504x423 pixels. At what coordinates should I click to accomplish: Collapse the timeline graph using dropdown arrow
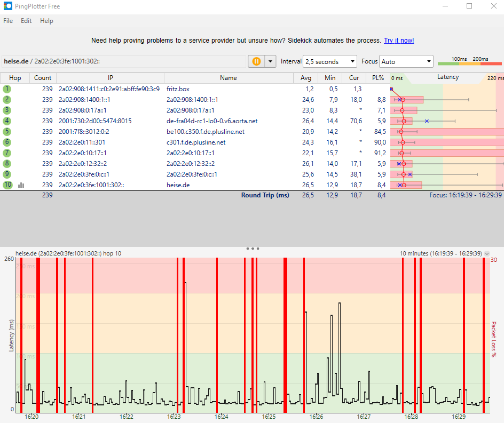pos(486,253)
